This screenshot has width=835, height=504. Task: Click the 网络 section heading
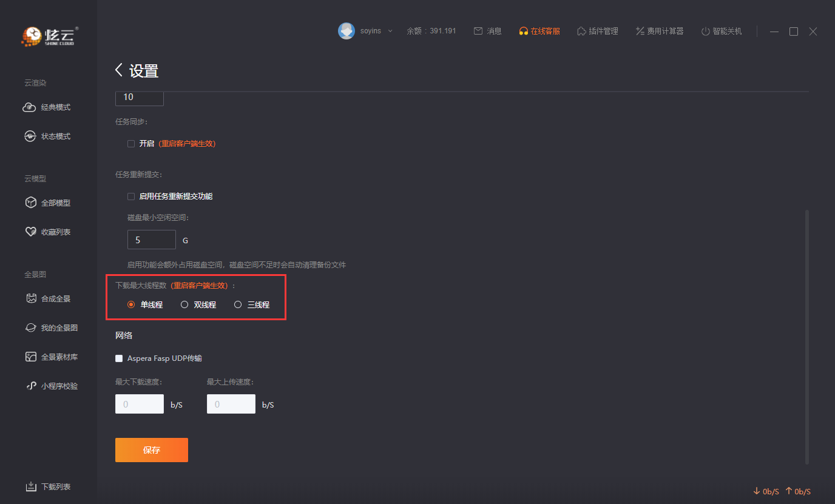(124, 335)
